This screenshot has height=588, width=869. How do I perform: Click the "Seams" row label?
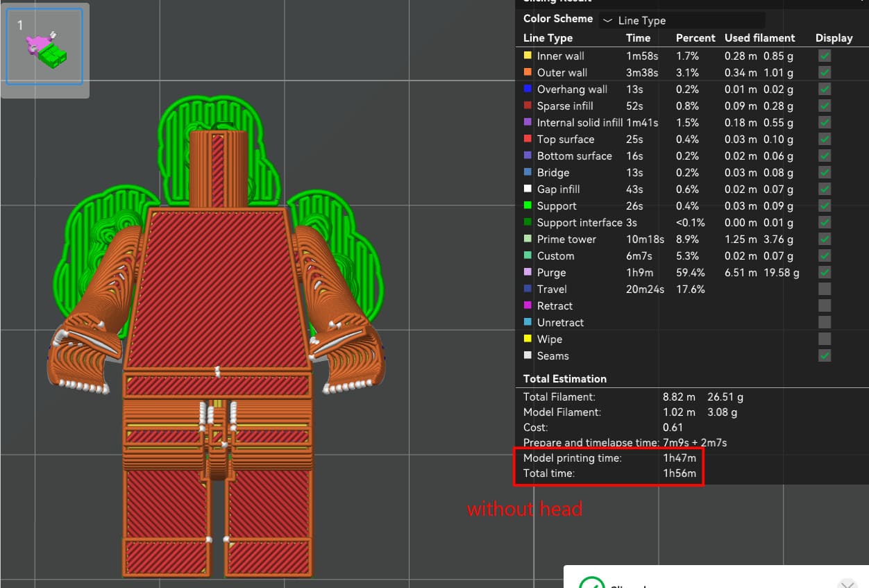pos(553,355)
